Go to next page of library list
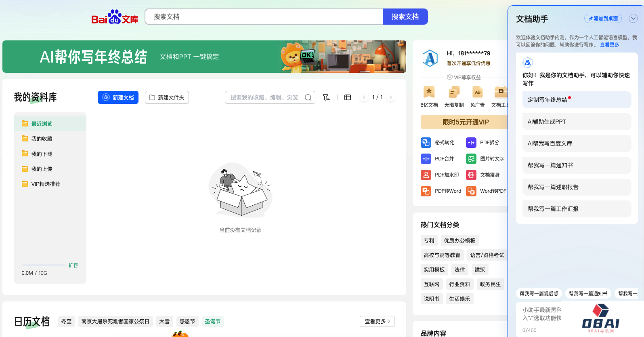 (x=390, y=97)
